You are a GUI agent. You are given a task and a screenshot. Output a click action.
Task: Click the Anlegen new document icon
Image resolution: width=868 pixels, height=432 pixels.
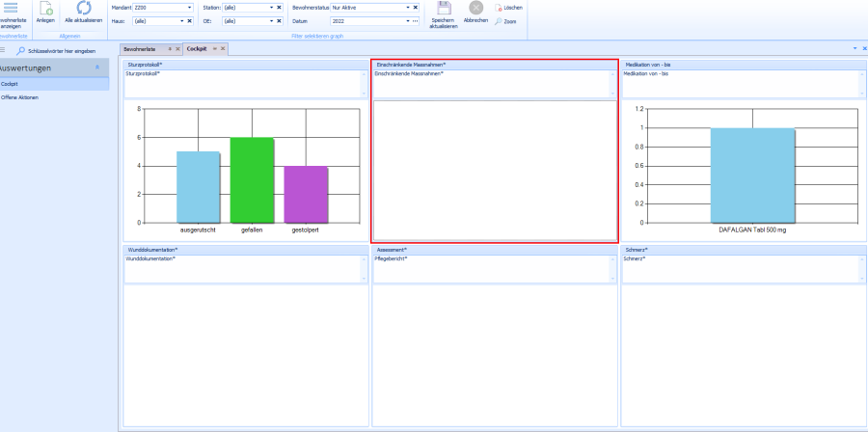[x=45, y=8]
